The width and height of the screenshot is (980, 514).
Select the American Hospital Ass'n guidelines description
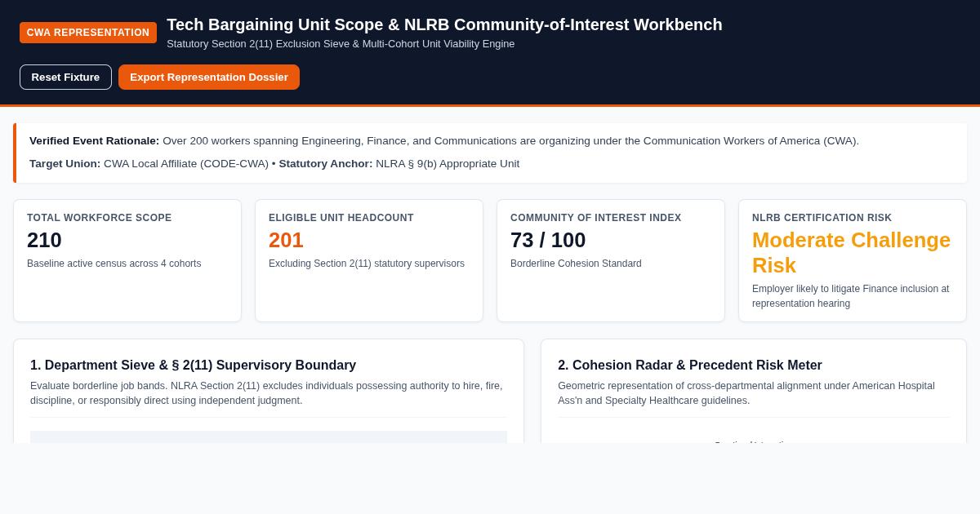click(x=746, y=393)
